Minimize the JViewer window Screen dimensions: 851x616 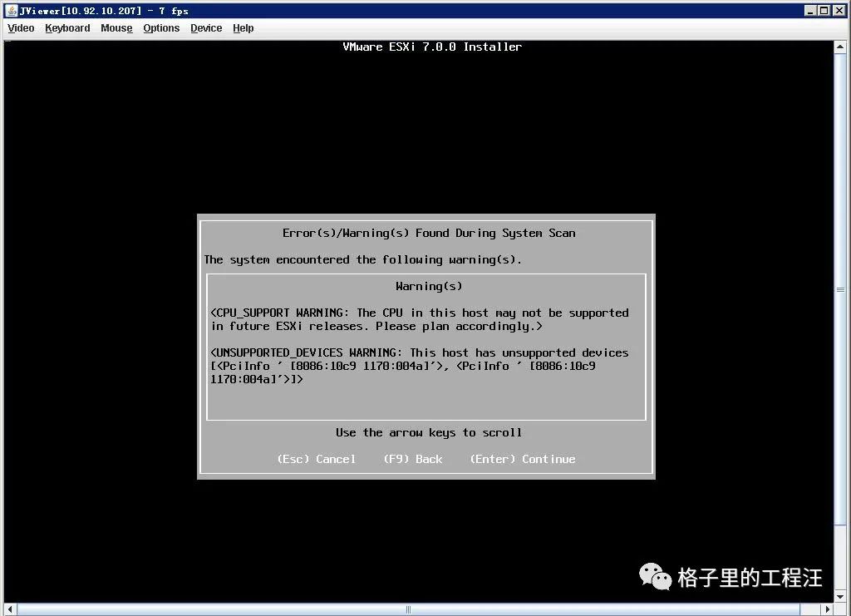click(809, 10)
